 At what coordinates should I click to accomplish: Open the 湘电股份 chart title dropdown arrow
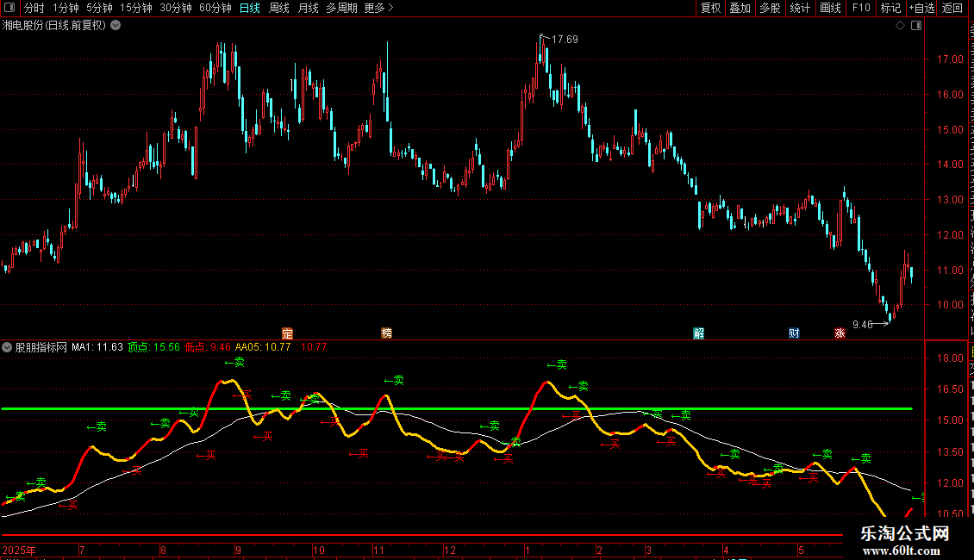coord(116,26)
